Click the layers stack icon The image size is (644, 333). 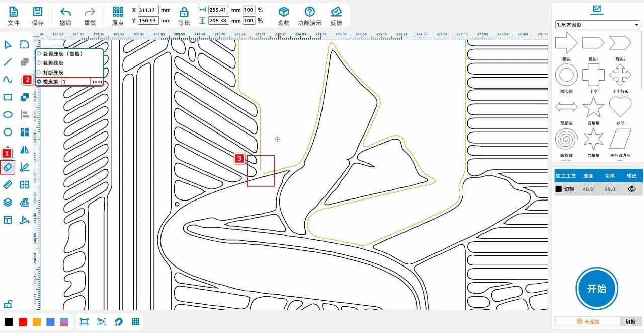tap(8, 203)
